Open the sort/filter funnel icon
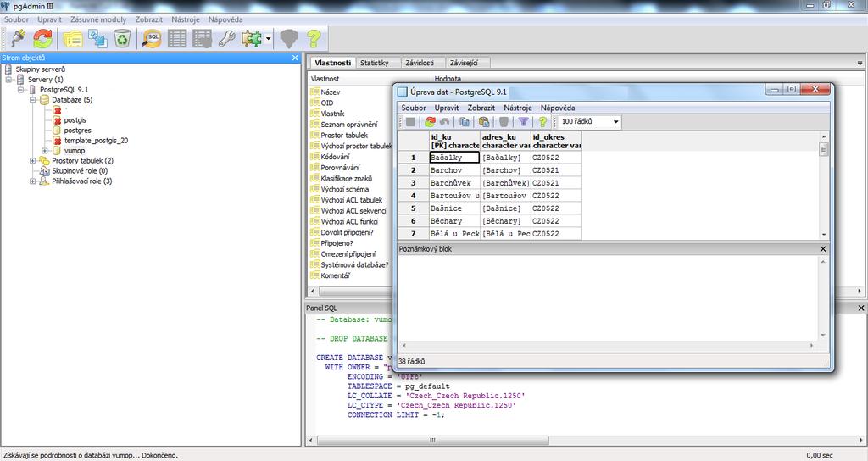The image size is (868, 461). tap(523, 122)
